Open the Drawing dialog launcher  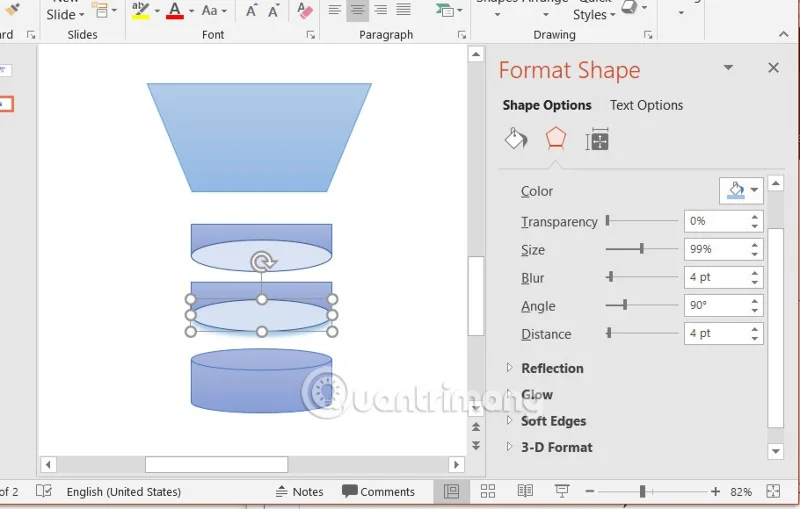[648, 35]
